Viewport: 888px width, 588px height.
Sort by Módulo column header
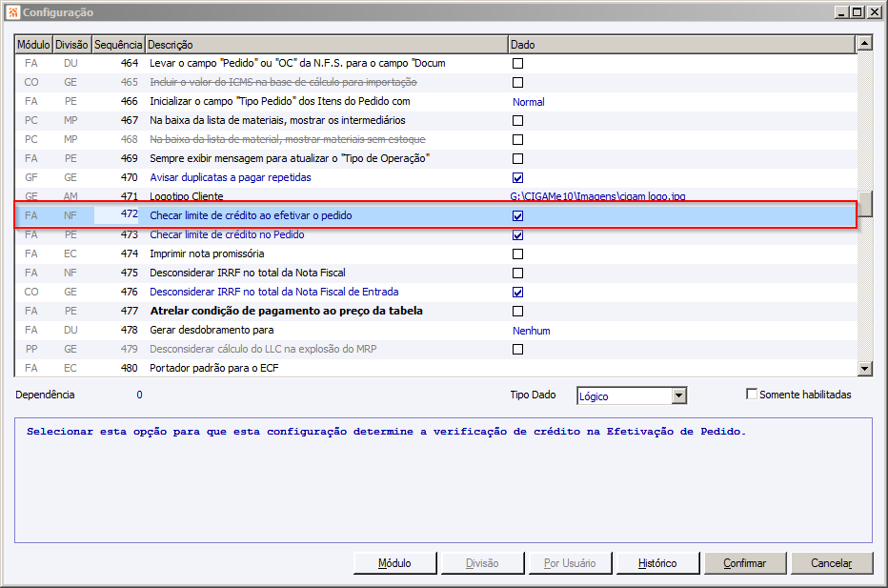pyautogui.click(x=33, y=45)
